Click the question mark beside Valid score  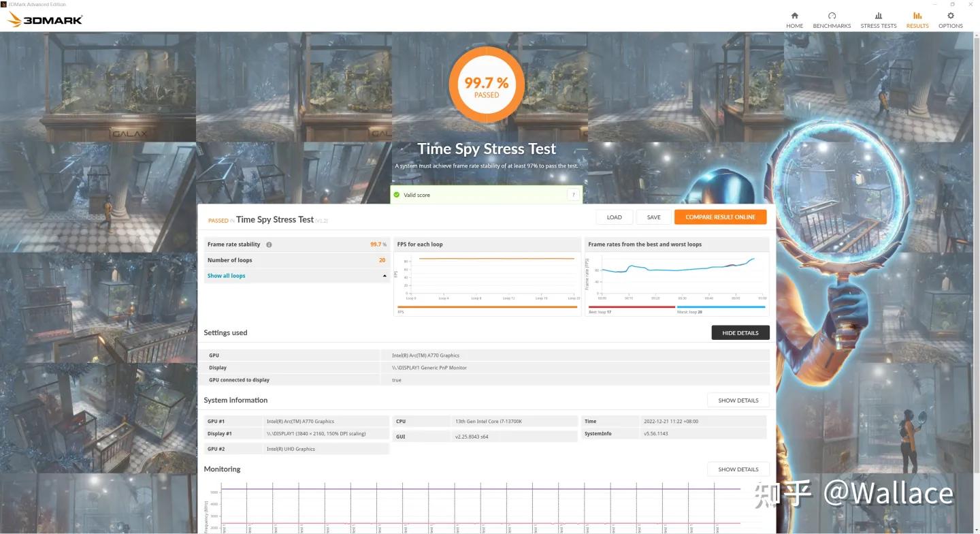573,195
